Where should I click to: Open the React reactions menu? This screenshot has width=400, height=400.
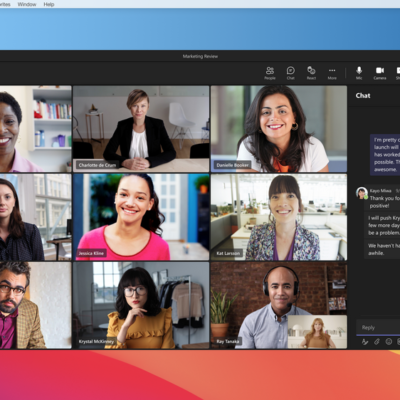[311, 73]
